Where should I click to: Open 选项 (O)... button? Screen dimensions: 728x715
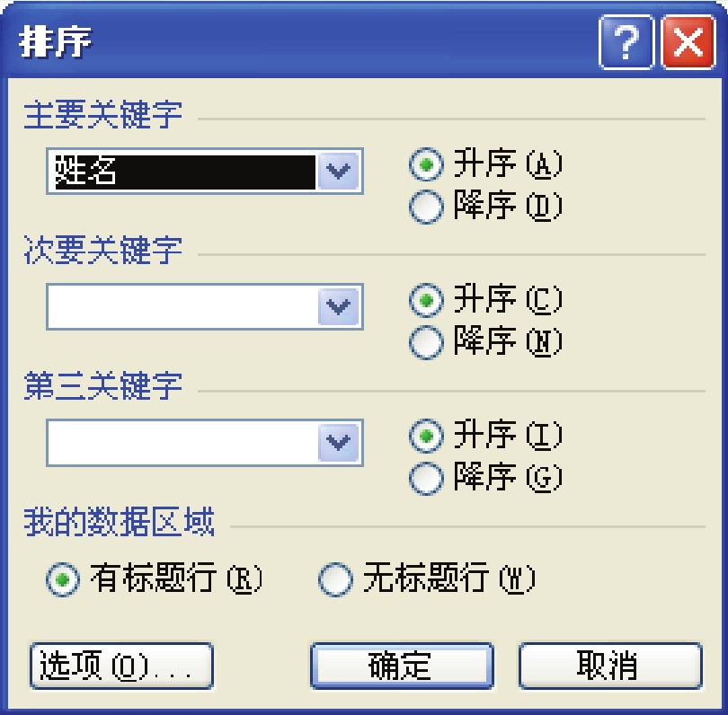121,666
